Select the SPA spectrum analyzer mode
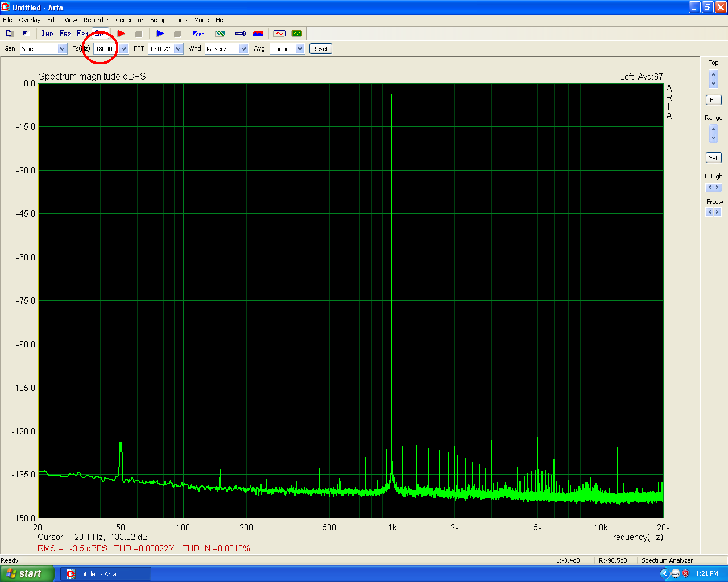 [x=100, y=34]
